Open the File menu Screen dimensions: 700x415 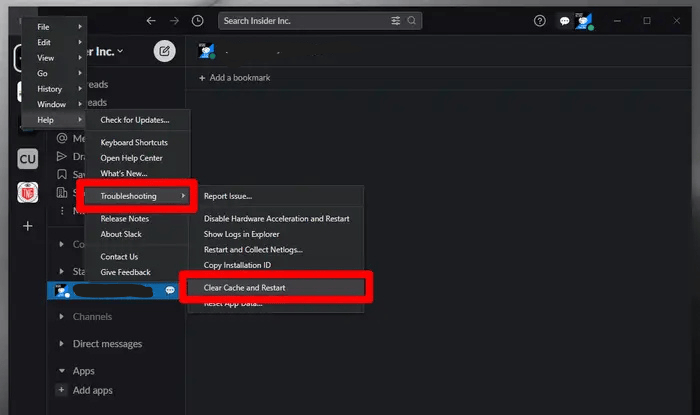coord(43,27)
